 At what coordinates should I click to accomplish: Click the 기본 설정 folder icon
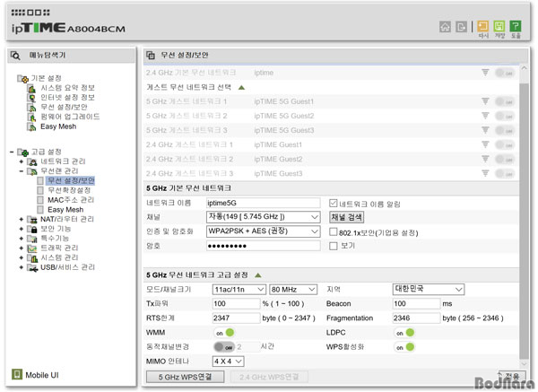22,79
